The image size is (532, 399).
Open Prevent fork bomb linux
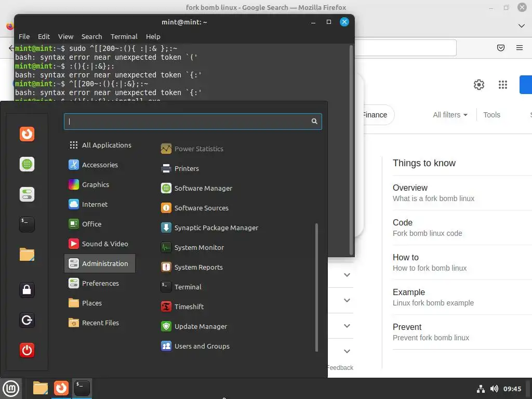(x=462, y=332)
